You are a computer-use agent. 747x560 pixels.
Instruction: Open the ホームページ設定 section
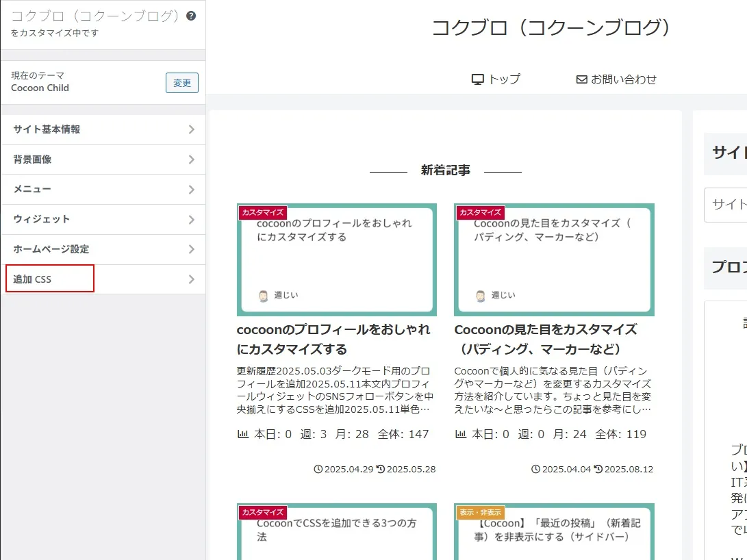tap(103, 249)
